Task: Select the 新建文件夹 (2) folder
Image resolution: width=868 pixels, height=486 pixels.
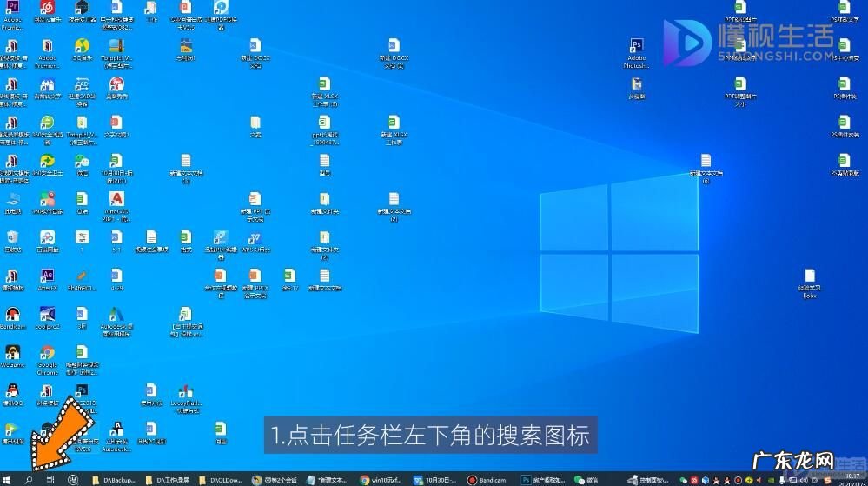Action: 324,245
